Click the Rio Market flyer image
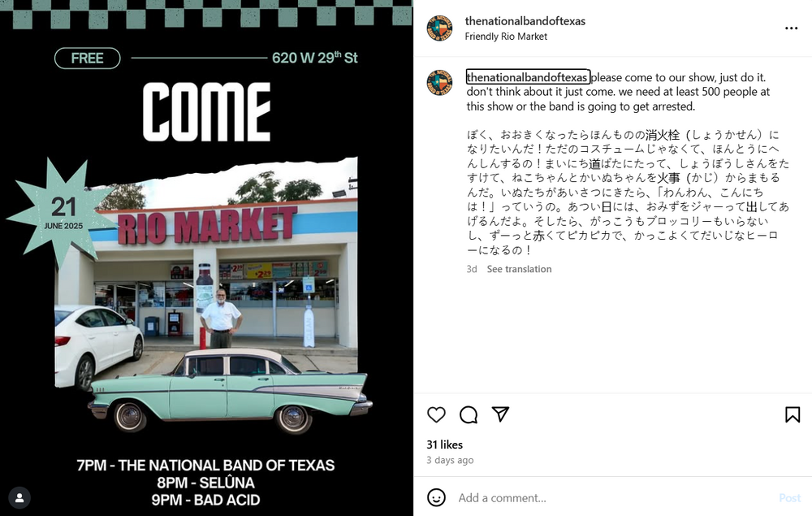 pos(206,258)
